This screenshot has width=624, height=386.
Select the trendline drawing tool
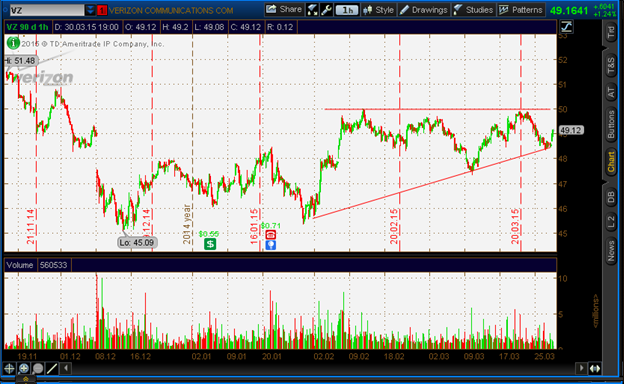click(x=52, y=368)
